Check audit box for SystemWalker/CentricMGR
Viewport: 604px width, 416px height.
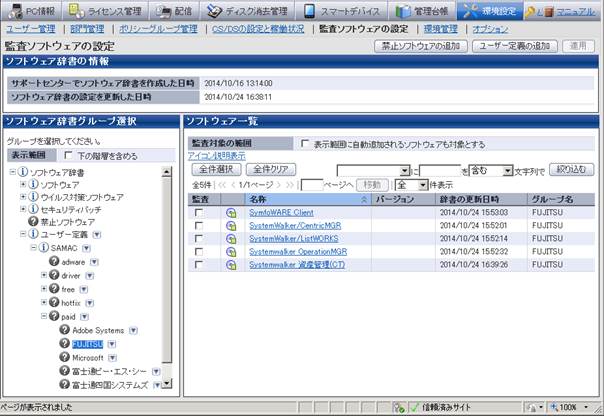pyautogui.click(x=199, y=226)
